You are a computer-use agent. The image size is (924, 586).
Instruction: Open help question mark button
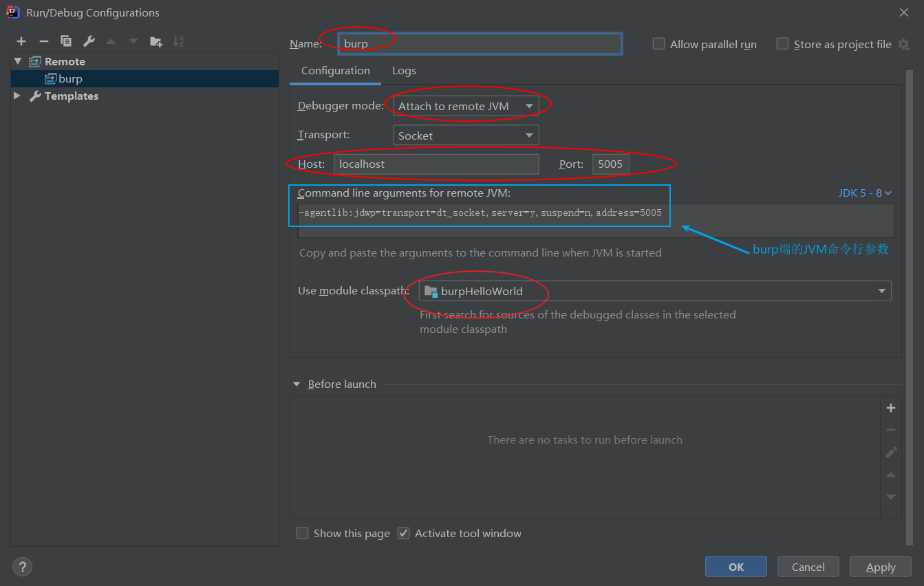[22, 566]
